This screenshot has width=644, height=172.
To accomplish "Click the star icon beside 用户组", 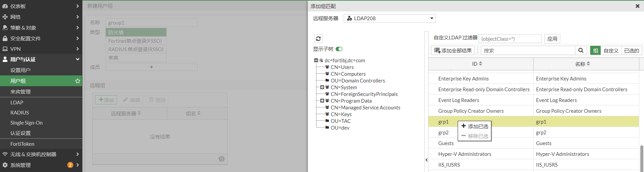I will tap(78, 81).
